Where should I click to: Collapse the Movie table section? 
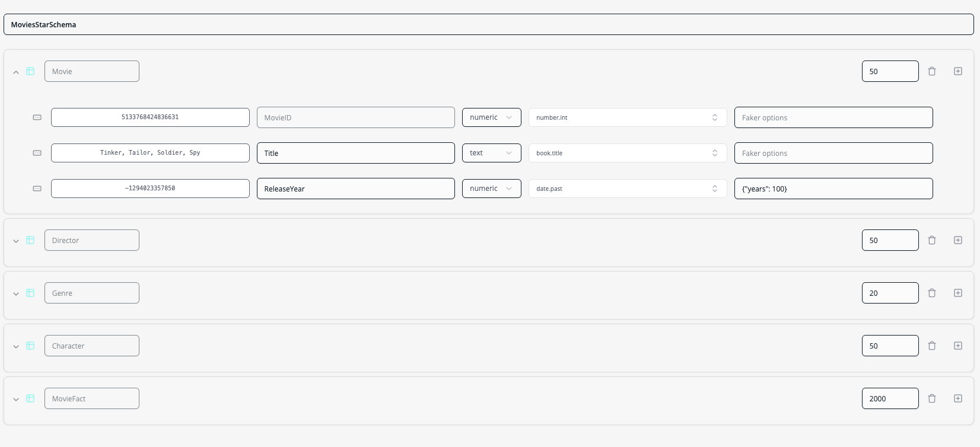(16, 72)
